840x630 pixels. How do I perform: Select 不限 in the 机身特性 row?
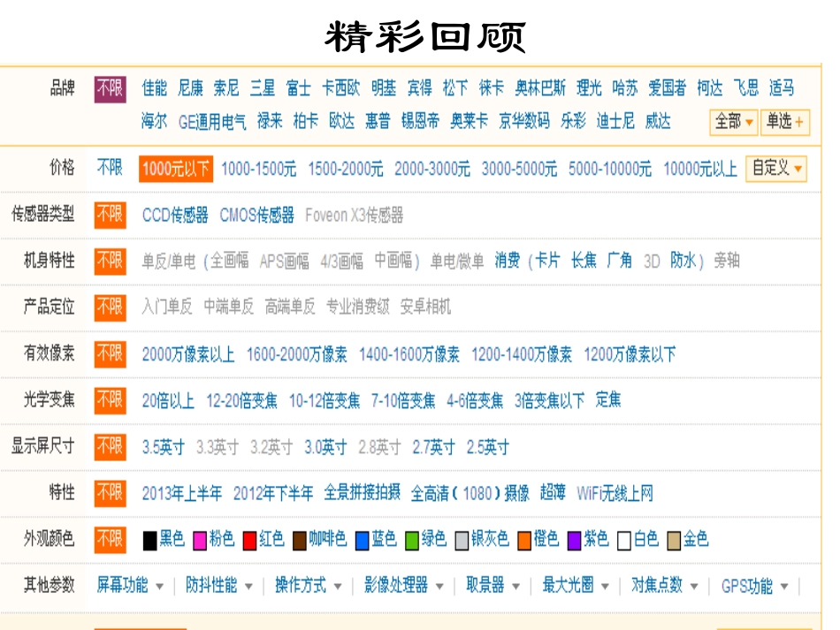(111, 262)
